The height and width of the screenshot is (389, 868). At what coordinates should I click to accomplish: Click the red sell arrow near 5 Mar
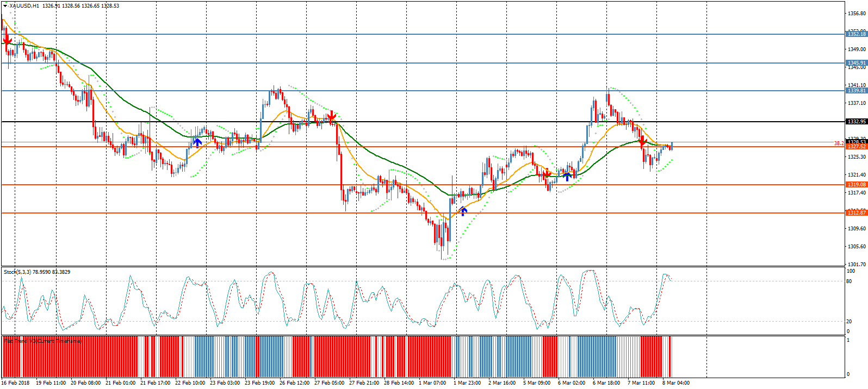point(547,174)
